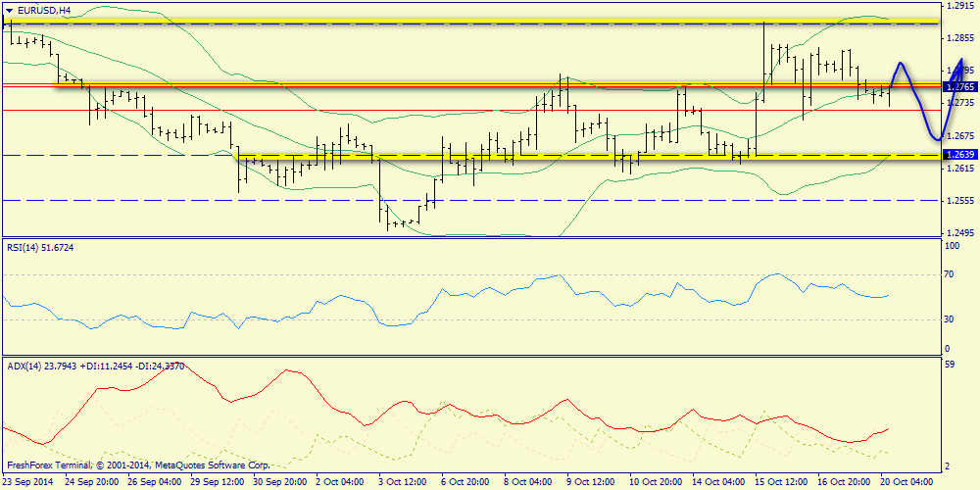Click the 1.2639 level price tag
Screen dimensions: 980x490
(x=959, y=155)
